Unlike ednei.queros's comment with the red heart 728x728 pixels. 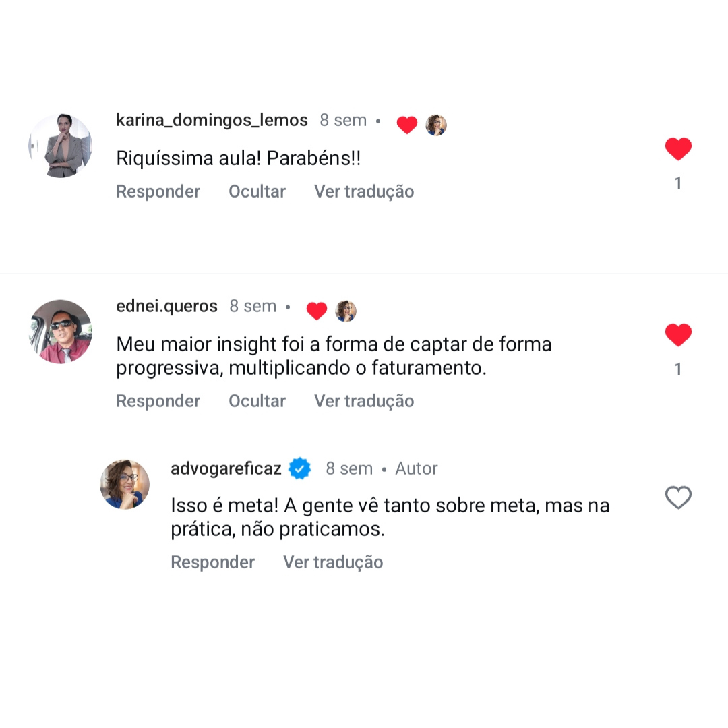[x=678, y=335]
